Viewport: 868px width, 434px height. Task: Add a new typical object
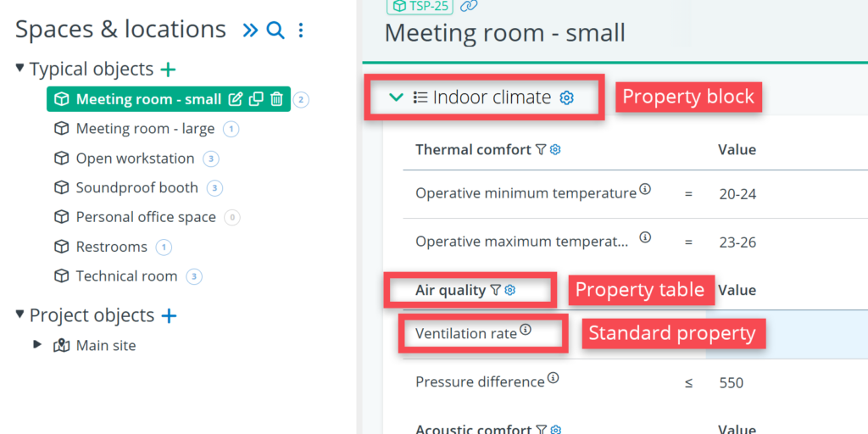coord(168,70)
